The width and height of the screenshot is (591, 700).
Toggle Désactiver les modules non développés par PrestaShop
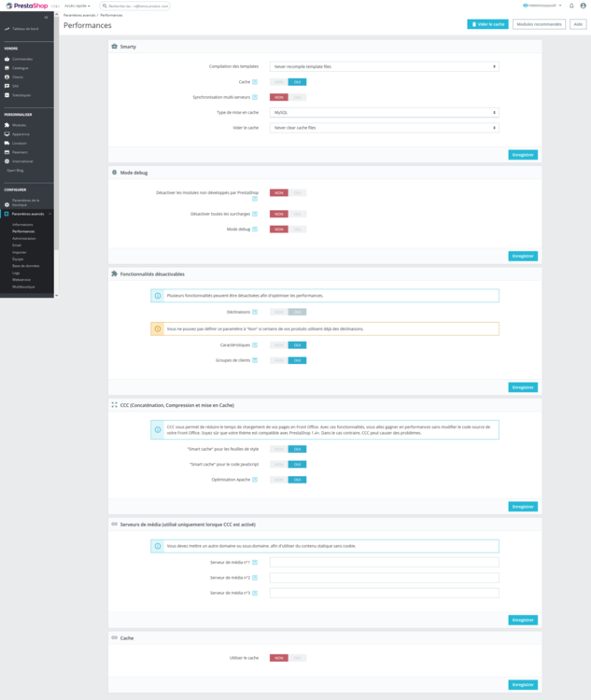[288, 193]
